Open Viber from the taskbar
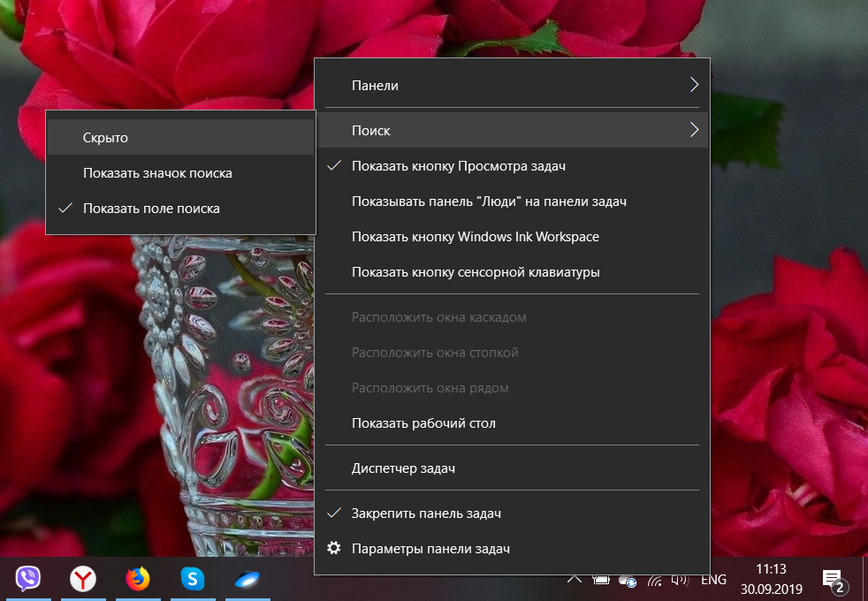This screenshot has width=868, height=601. click(x=27, y=579)
